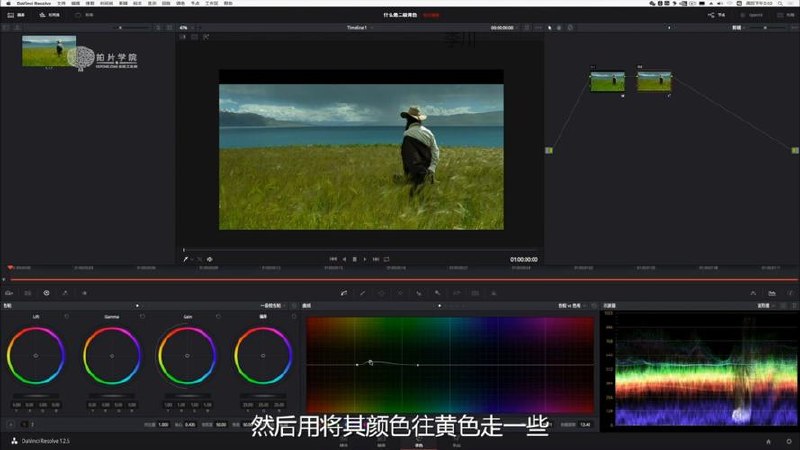Open the RGB Mixer palette
Screen dimensions: 800x450
tap(65, 293)
